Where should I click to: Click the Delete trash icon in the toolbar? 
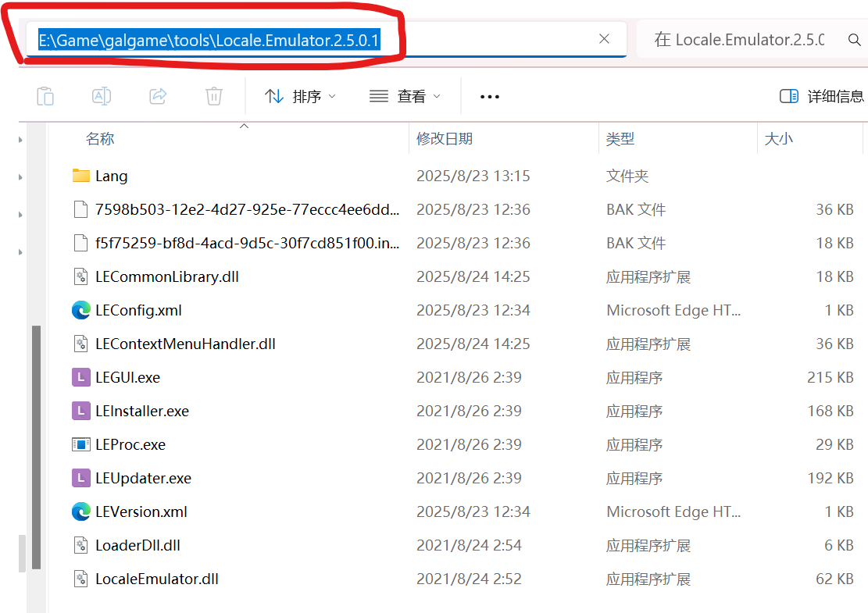click(213, 95)
